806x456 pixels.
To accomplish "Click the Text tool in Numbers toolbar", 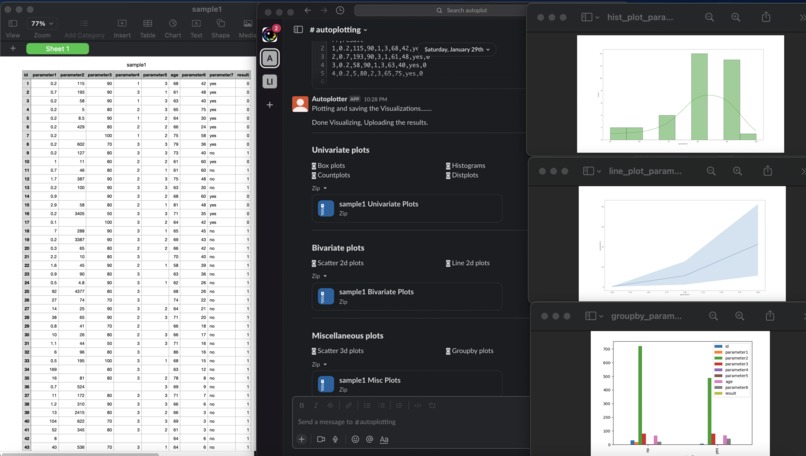I will click(196, 29).
